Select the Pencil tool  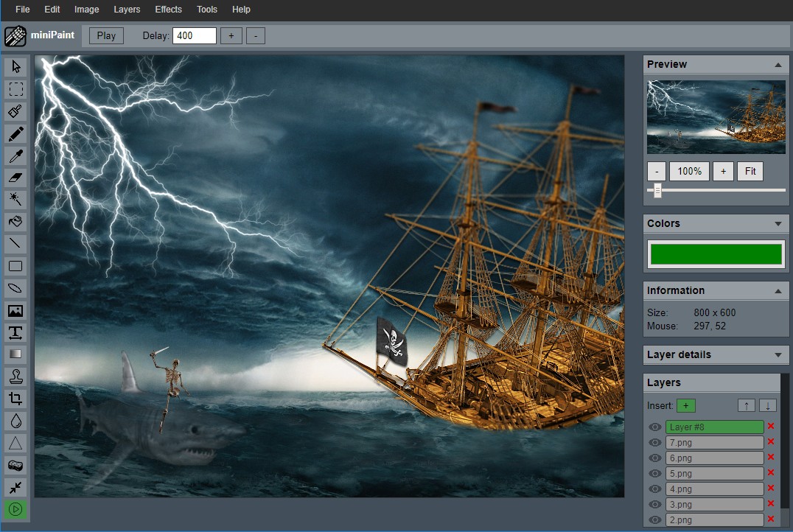click(15, 133)
